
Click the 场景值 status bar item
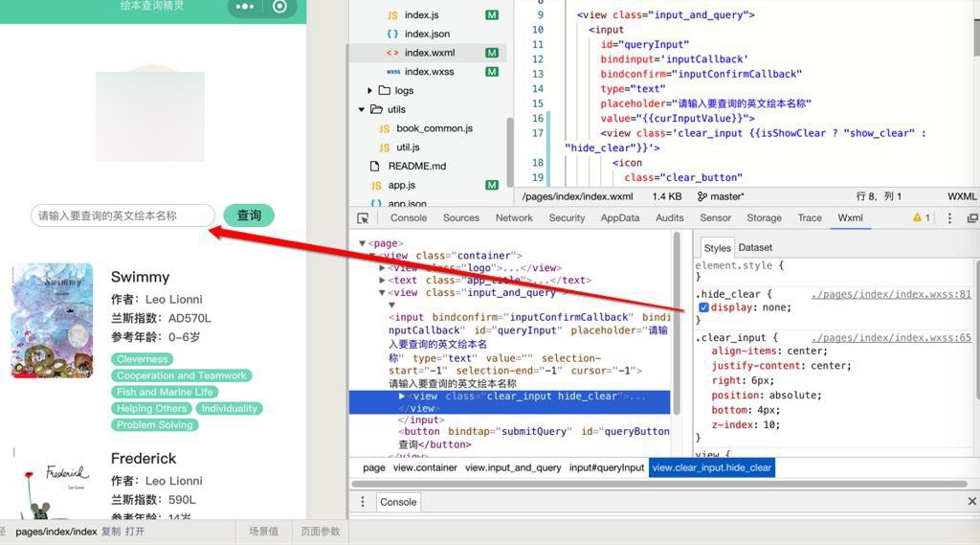point(263,532)
